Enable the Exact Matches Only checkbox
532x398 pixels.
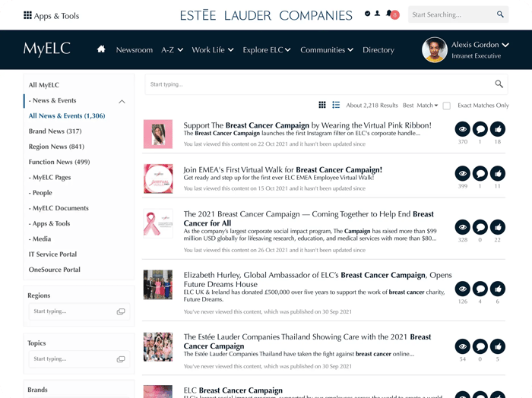[447, 106]
